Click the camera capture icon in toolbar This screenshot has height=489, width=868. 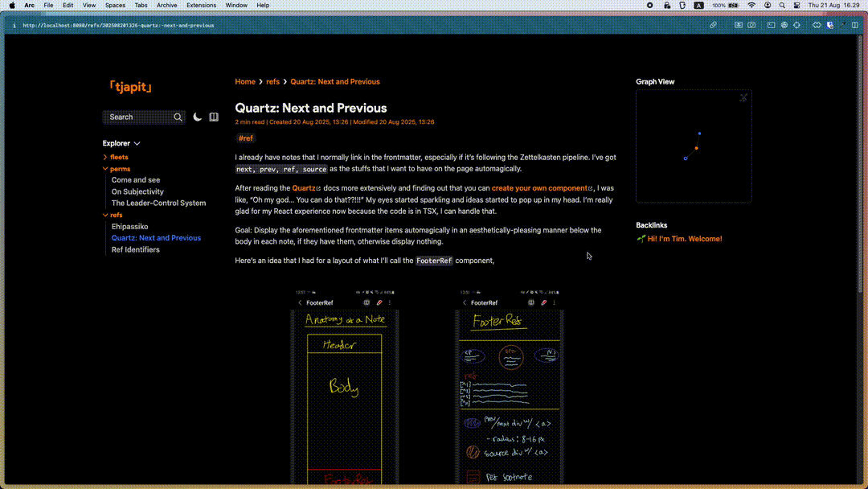[751, 25]
